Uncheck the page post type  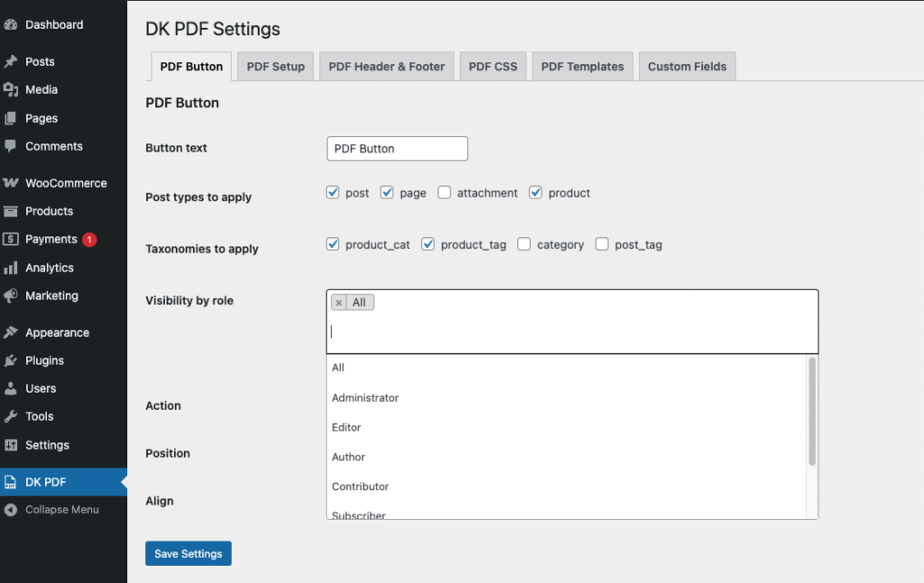pos(387,192)
